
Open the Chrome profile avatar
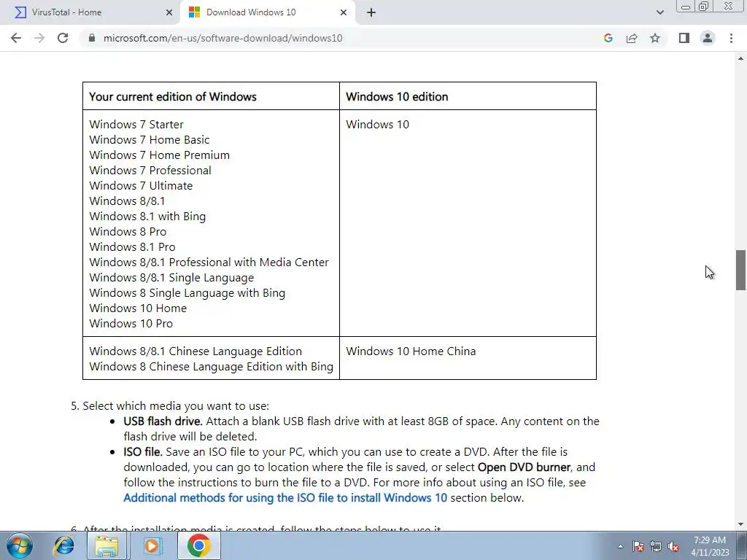point(708,38)
